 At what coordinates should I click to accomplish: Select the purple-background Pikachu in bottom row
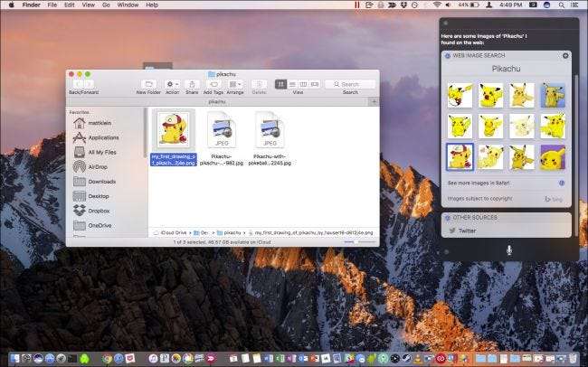[x=553, y=156]
